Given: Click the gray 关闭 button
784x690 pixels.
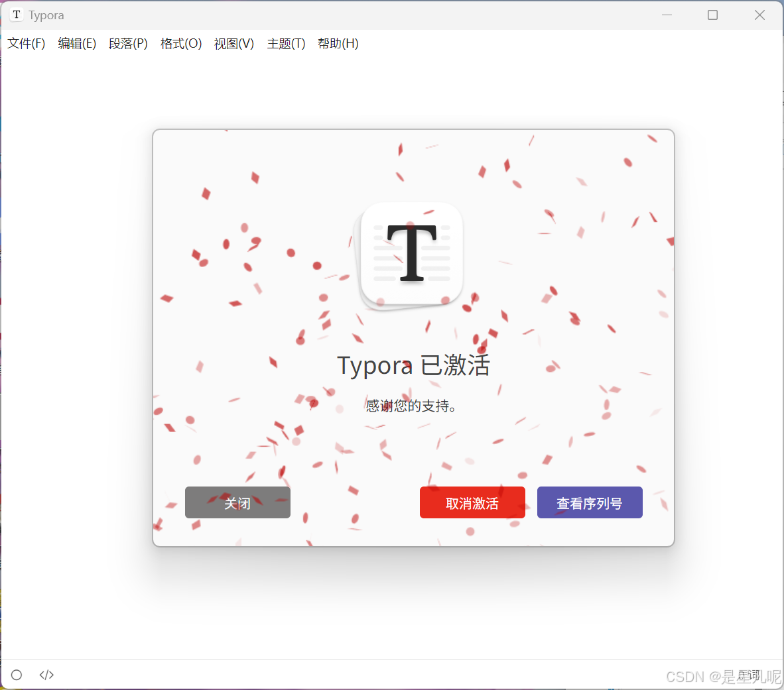Looking at the screenshot, I should 237,502.
